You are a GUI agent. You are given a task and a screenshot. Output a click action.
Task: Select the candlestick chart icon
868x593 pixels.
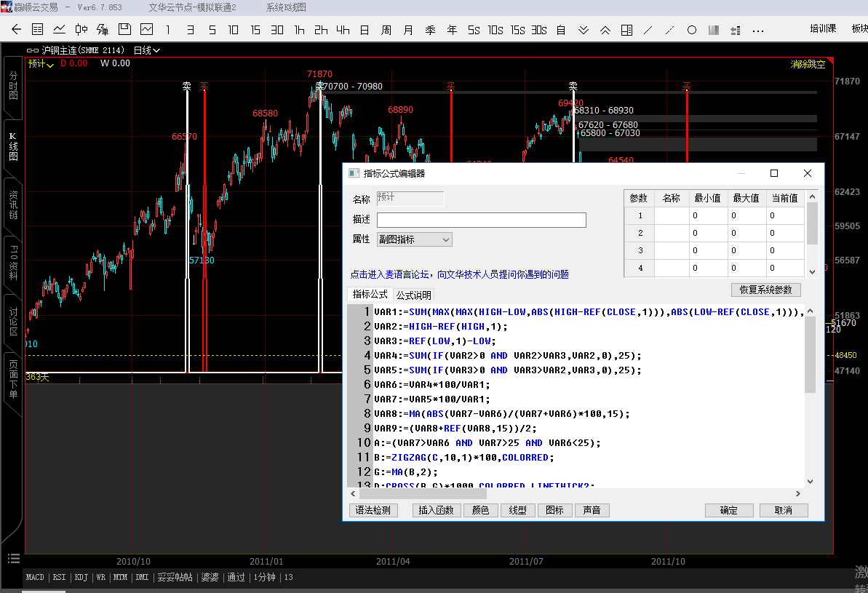81,30
